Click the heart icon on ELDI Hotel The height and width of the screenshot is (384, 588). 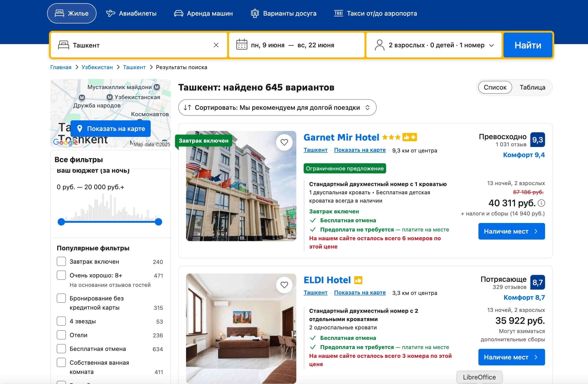point(284,285)
